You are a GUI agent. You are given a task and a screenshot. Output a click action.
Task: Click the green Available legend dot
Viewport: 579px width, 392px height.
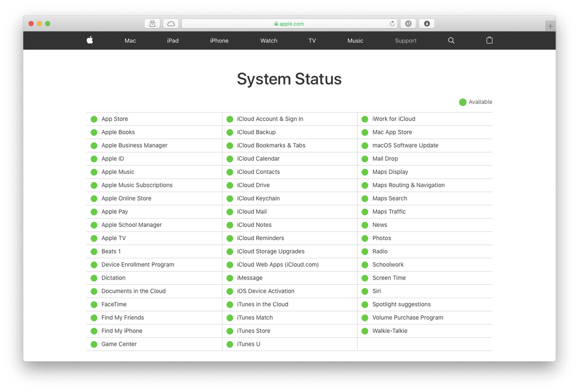click(x=462, y=102)
